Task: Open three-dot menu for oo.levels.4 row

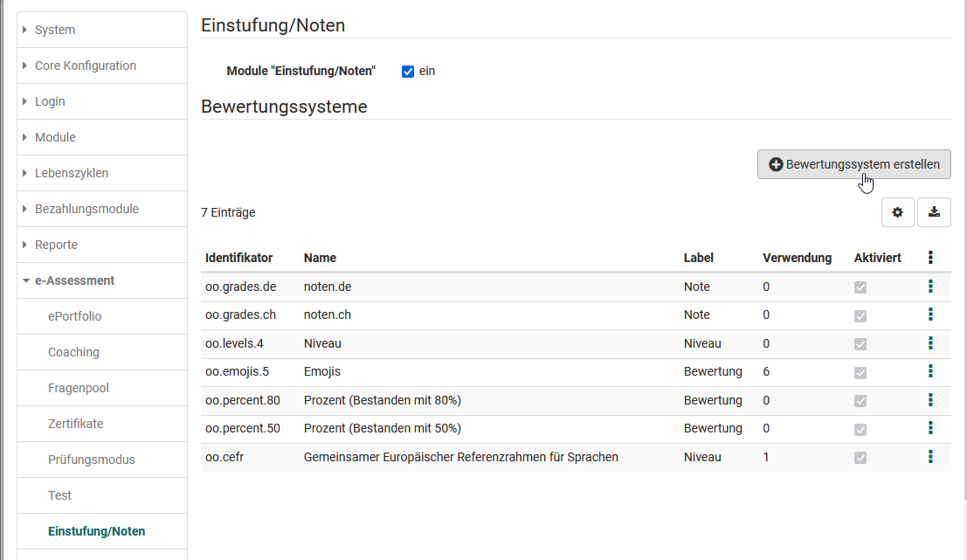Action: (x=930, y=343)
